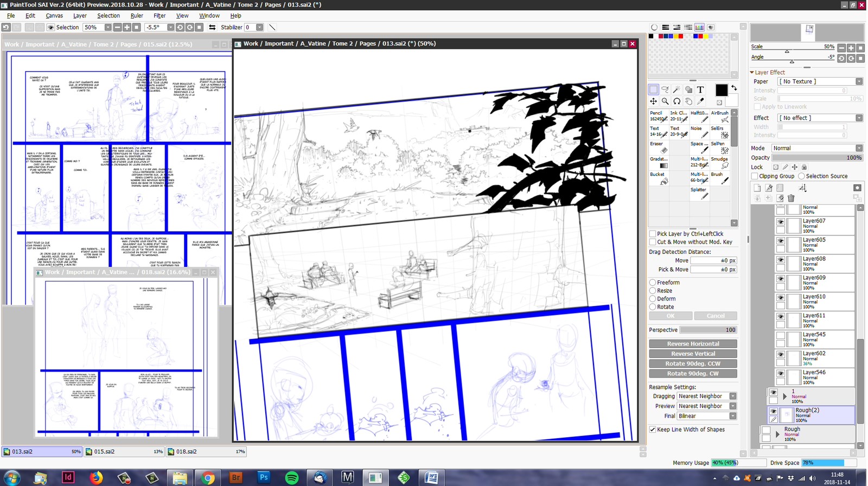Select the Eyedropper color picker tool
Image resolution: width=868 pixels, height=486 pixels.
700,101
